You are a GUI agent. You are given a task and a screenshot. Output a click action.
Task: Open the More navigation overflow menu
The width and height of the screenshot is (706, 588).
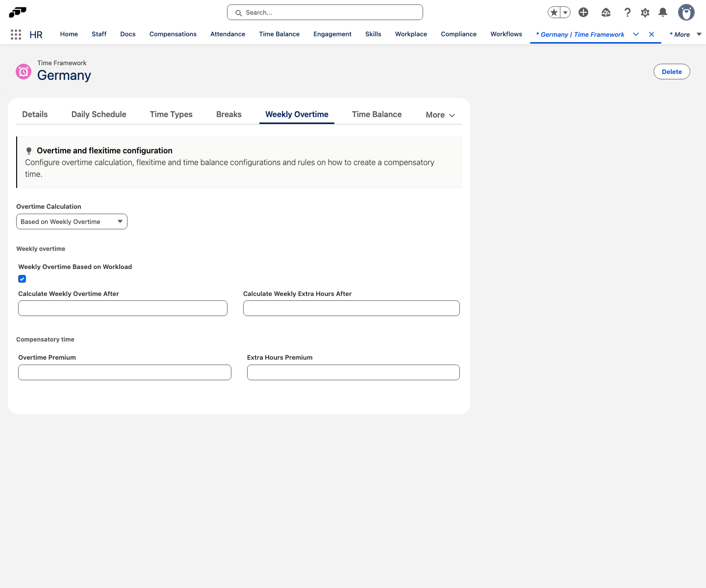pyautogui.click(x=685, y=34)
